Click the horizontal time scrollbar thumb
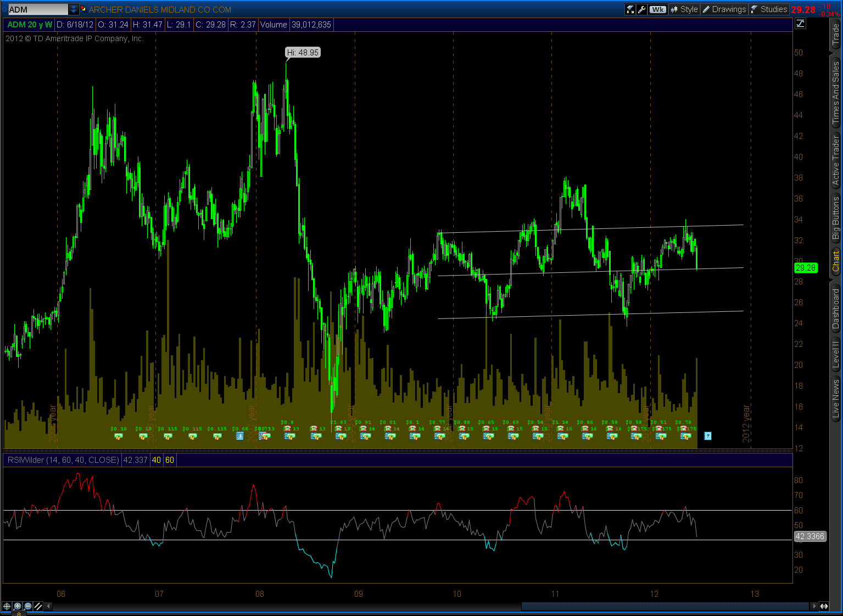 (x=666, y=606)
